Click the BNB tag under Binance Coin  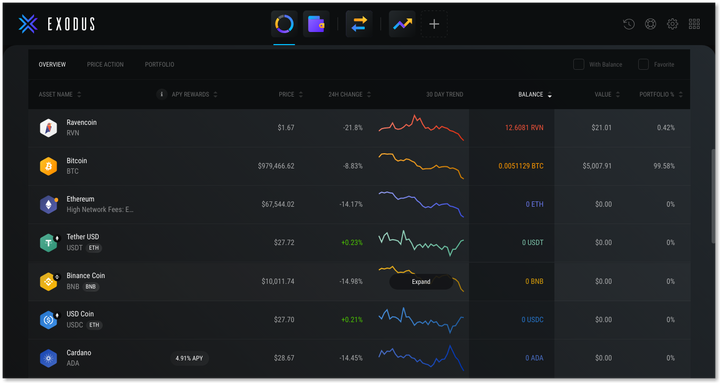click(x=91, y=287)
